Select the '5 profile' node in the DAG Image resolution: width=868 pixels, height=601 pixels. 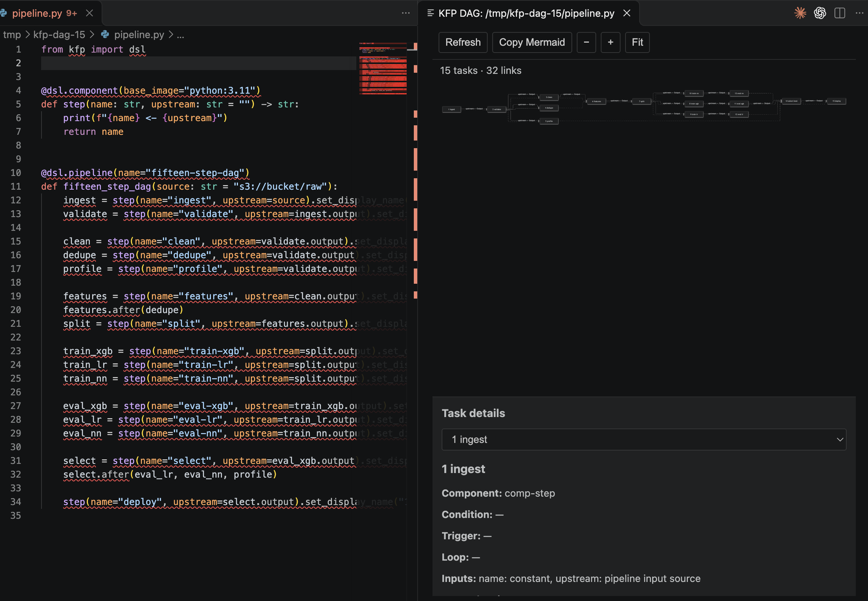[x=549, y=121]
